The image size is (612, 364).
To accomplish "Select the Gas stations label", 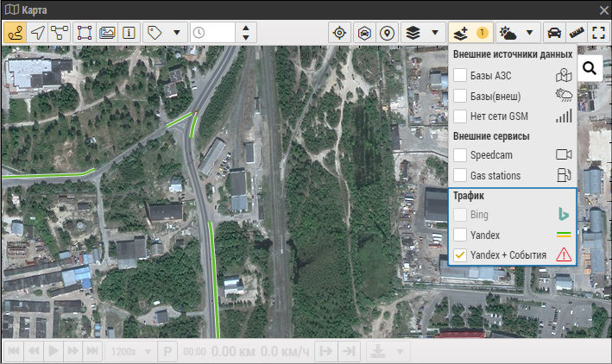I will (495, 176).
